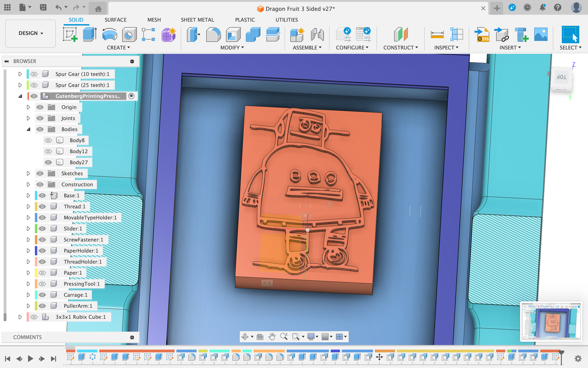This screenshot has width=588, height=368.
Task: Click the Joint tool icon
Action: pyautogui.click(x=317, y=34)
